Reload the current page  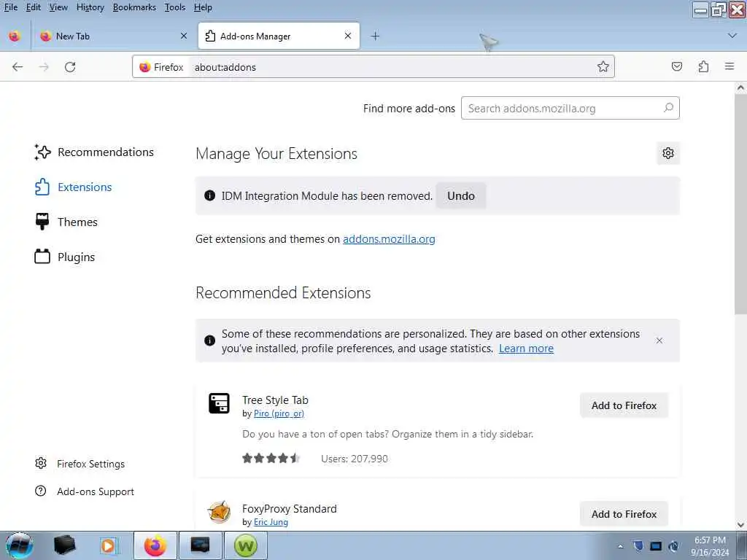pyautogui.click(x=70, y=67)
